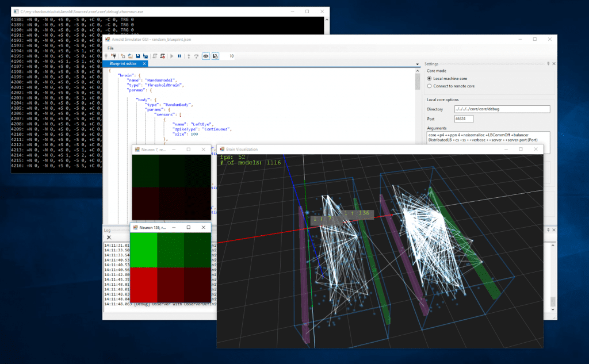The image size is (589, 364).
Task: Click the new blueprint toolbar icon
Action: pyautogui.click(x=123, y=56)
